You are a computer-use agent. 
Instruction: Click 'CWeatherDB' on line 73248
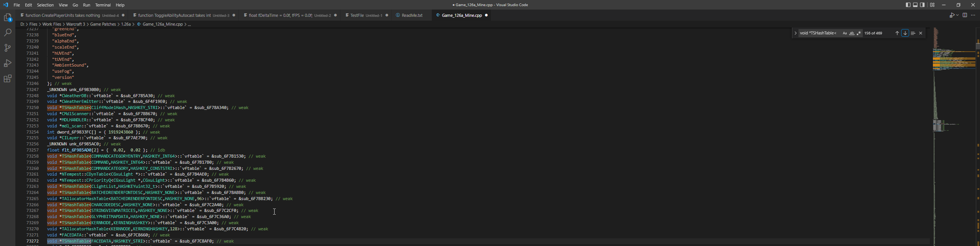click(x=74, y=96)
